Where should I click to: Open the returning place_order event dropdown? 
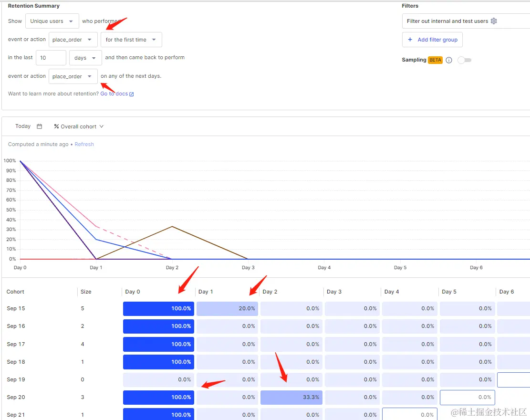click(x=73, y=76)
